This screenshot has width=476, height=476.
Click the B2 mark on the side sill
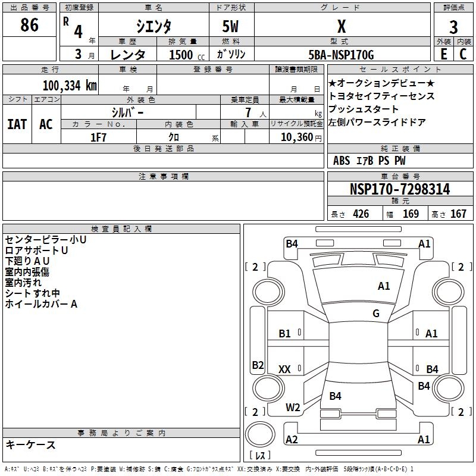(258, 365)
